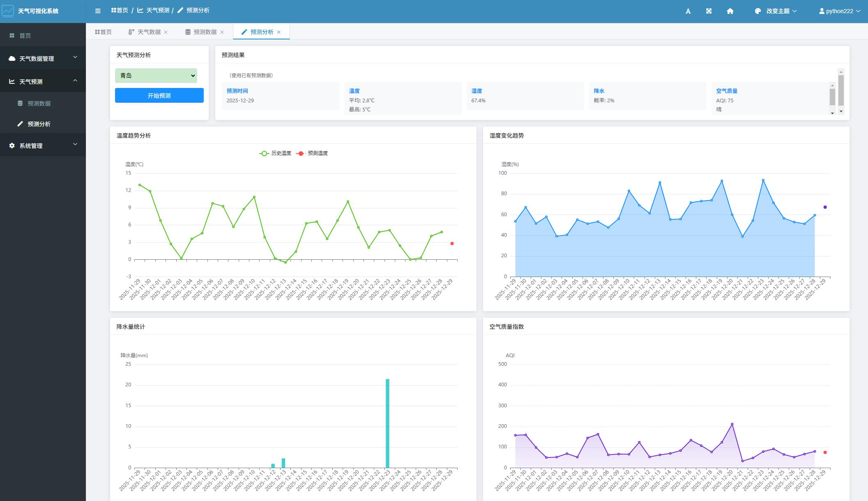The width and height of the screenshot is (868, 501).
Task: Close the 预测数据 tab
Action: click(x=222, y=32)
